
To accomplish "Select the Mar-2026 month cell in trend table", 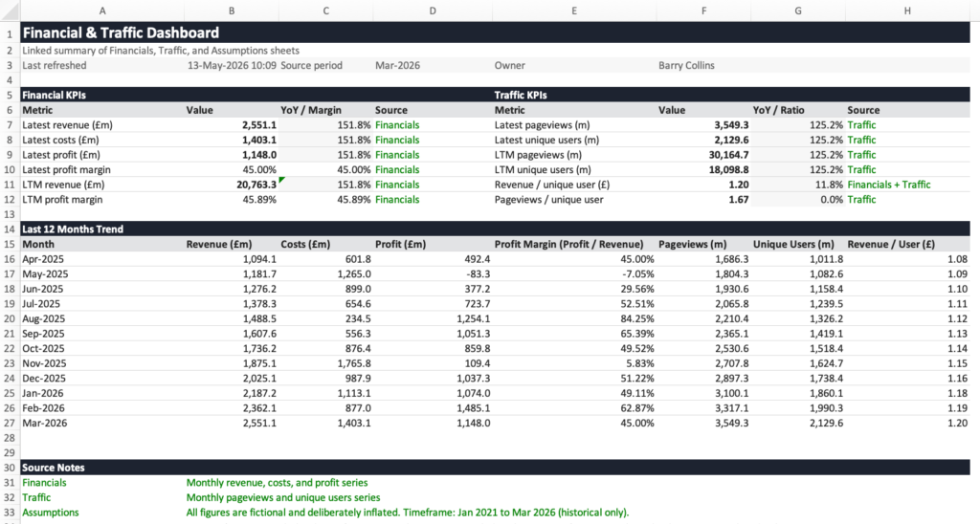I will [44, 424].
